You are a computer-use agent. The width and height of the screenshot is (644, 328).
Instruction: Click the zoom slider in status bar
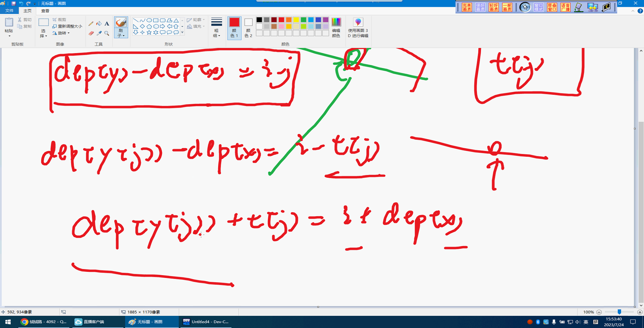tap(619, 312)
